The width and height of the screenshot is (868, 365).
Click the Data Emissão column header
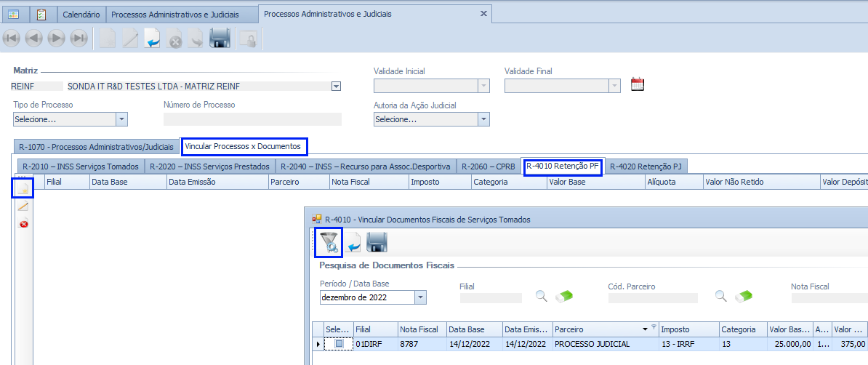pos(217,182)
